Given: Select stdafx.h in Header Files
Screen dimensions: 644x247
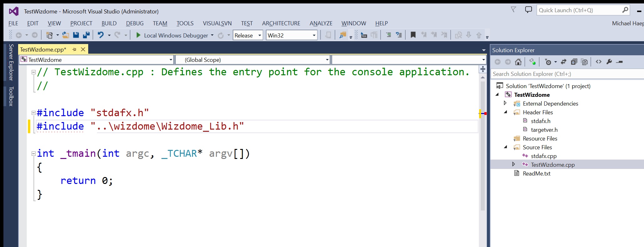Looking at the screenshot, I should click(540, 121).
